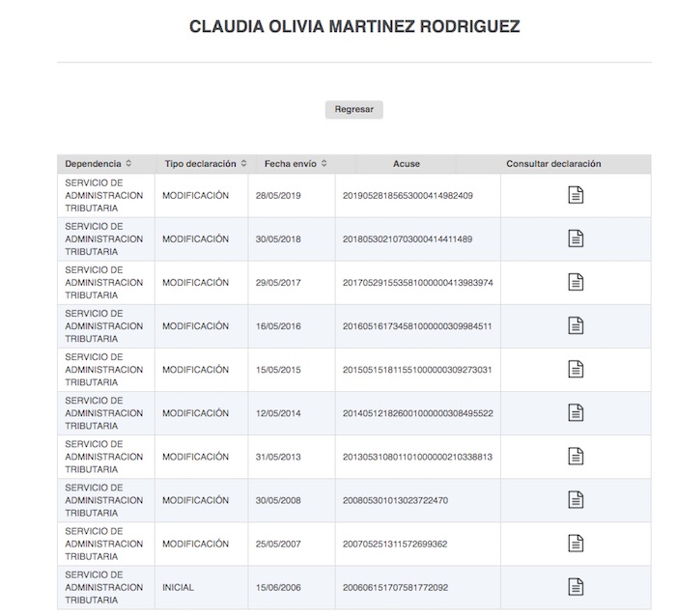The image size is (676, 616).
Task: Select acuse number 201905281856530004149824​09
Action: [408, 196]
